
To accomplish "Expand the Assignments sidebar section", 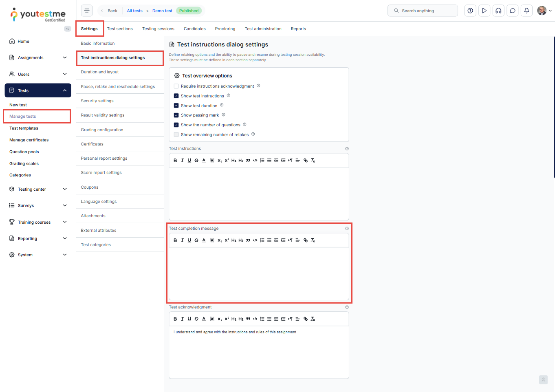I will [38, 58].
